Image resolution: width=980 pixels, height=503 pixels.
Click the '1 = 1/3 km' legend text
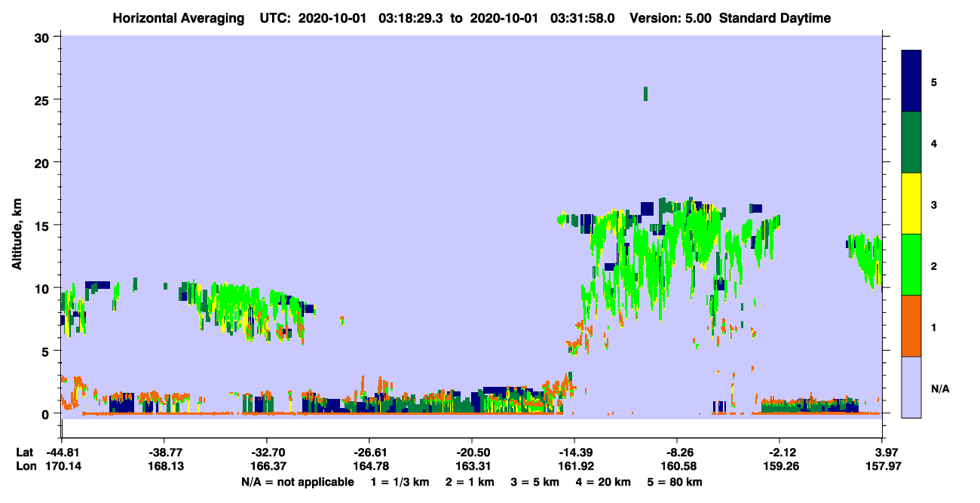point(400,482)
